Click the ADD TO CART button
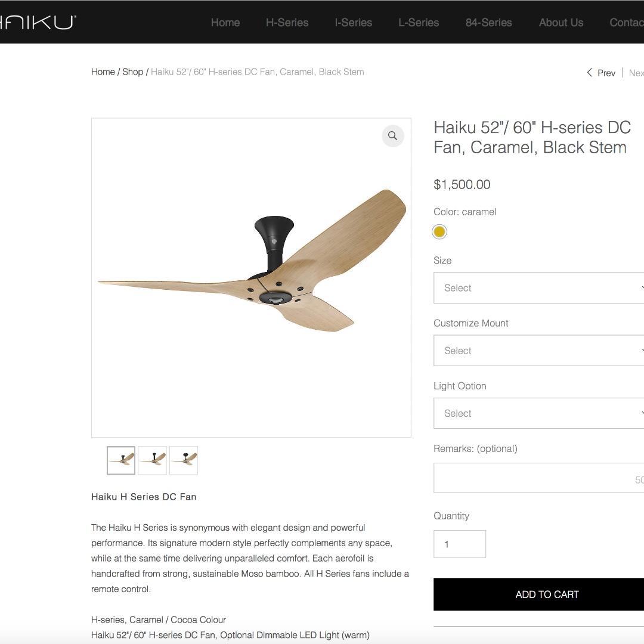 546,594
